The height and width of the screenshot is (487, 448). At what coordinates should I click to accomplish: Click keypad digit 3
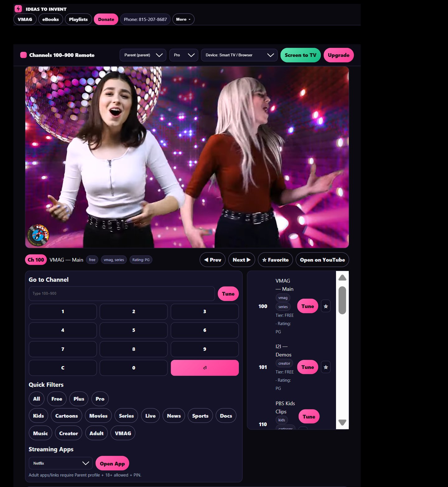[205, 312]
